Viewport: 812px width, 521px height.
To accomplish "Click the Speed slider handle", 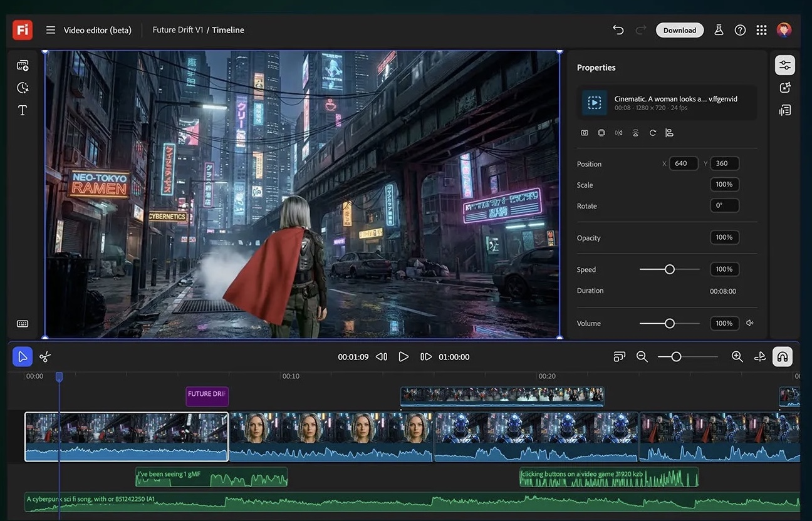I will 670,269.
